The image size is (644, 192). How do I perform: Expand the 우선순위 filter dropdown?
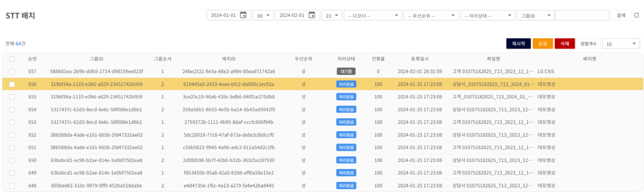(x=431, y=15)
